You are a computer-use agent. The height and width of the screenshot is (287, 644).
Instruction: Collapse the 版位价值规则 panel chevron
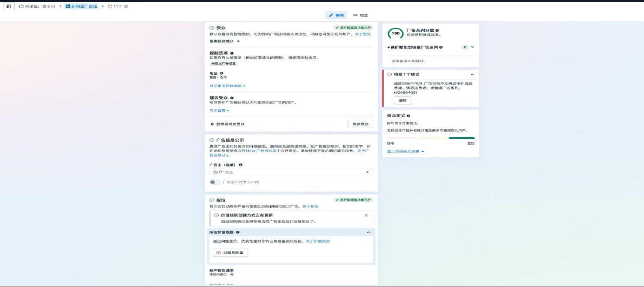click(x=368, y=232)
